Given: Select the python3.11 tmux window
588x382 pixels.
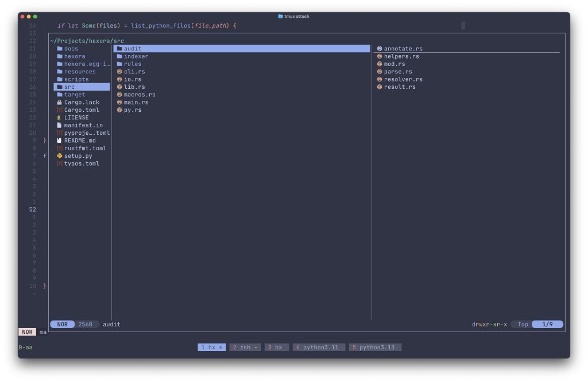Looking at the screenshot, I should point(319,348).
